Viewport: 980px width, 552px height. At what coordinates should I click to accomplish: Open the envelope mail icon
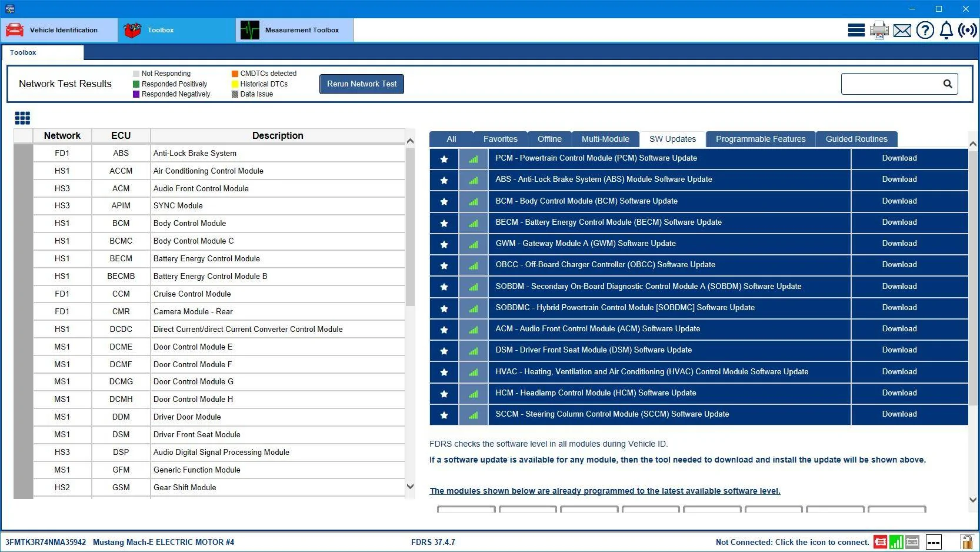pyautogui.click(x=902, y=31)
